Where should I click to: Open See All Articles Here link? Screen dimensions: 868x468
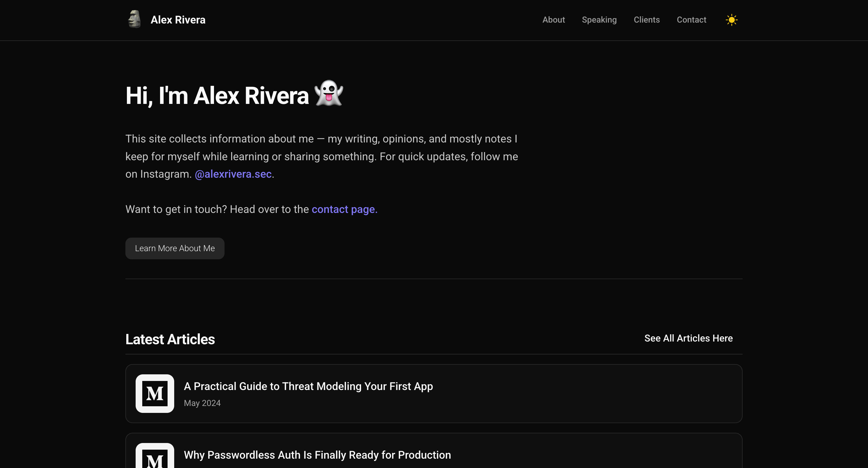688,338
